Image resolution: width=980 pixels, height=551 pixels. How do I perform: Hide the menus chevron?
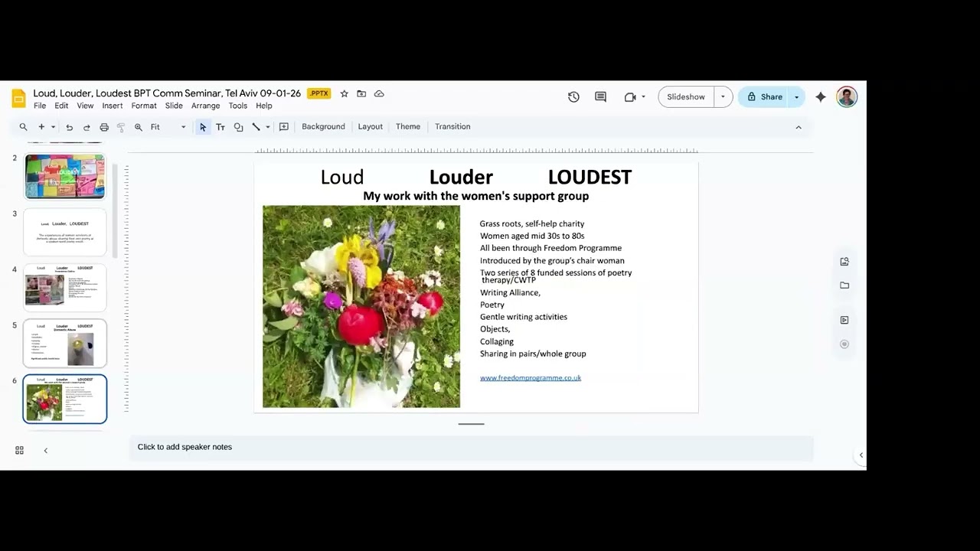(x=799, y=127)
